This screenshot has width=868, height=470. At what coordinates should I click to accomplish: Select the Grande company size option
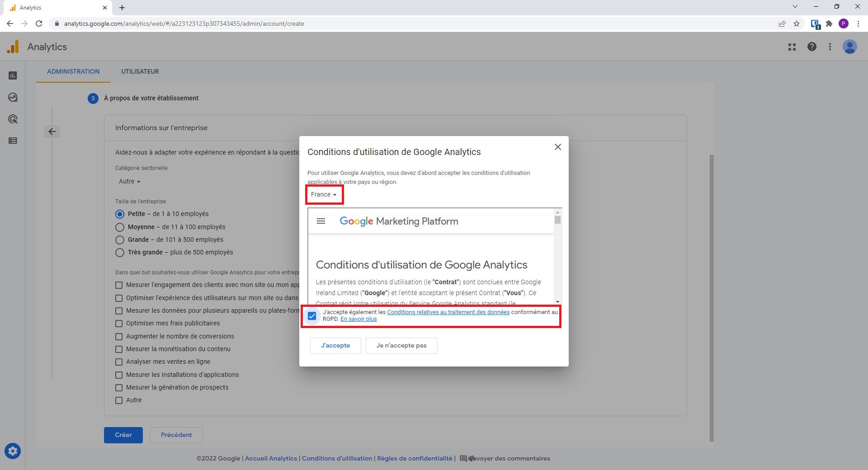pos(120,240)
